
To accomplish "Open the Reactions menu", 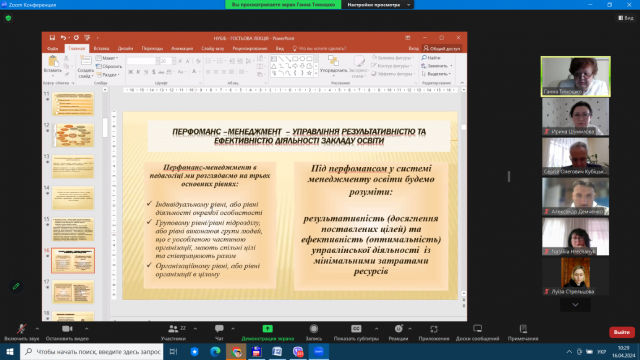I will [398, 329].
